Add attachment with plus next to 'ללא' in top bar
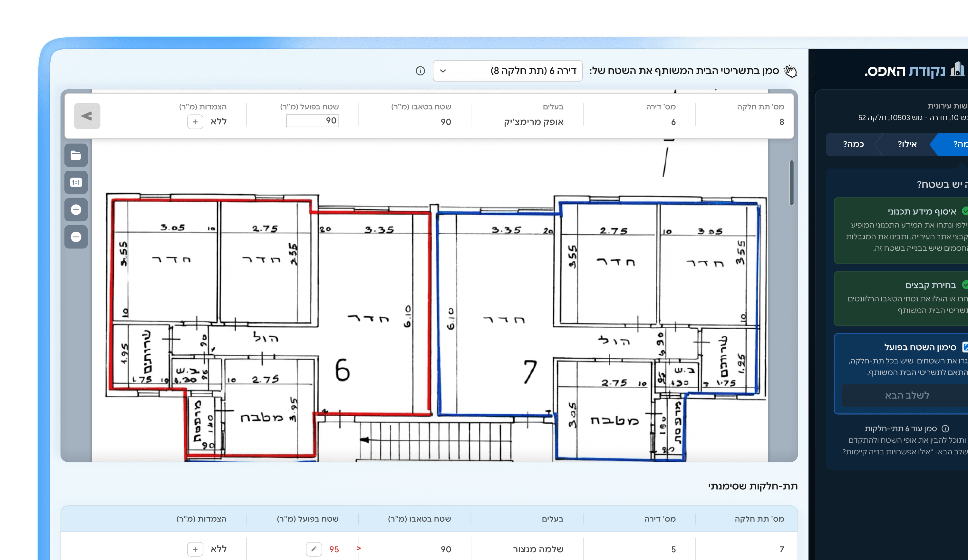Viewport: 968px width, 560px height. click(195, 122)
